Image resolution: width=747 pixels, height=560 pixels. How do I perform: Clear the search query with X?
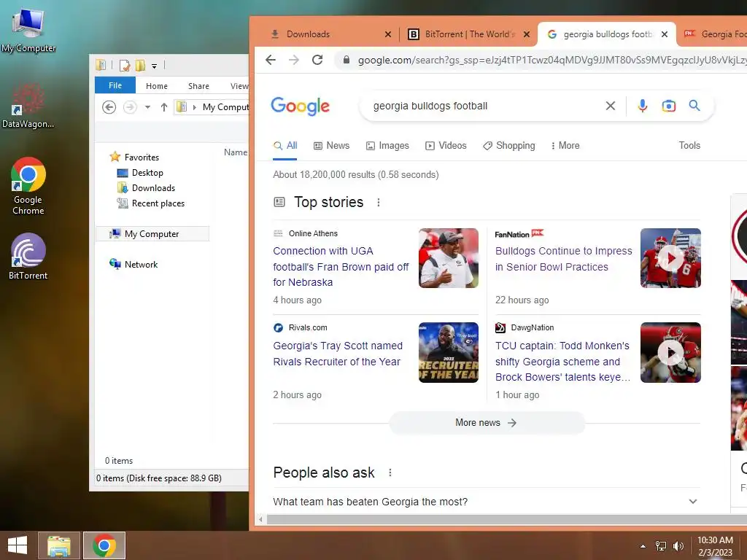click(611, 106)
